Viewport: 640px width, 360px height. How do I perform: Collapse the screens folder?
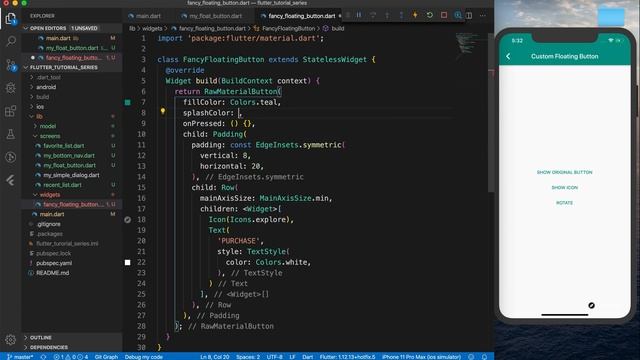tap(50, 136)
